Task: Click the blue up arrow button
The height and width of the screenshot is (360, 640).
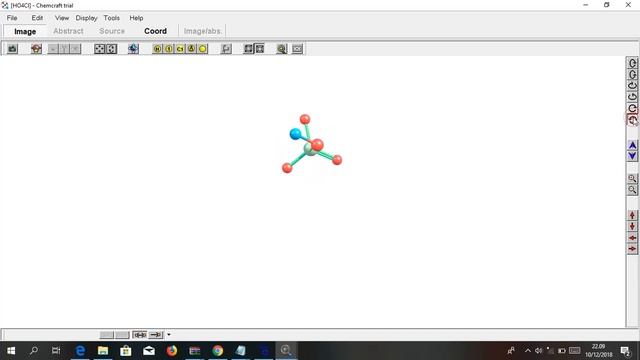Action: 632,145
